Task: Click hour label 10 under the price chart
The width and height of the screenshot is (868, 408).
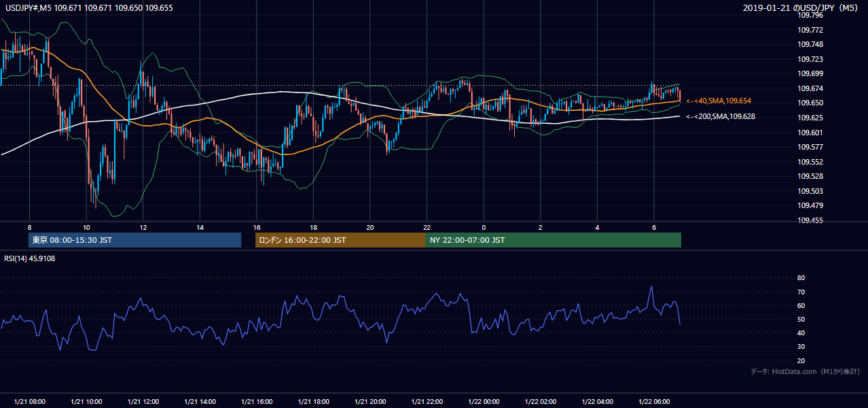Action: coord(86,227)
